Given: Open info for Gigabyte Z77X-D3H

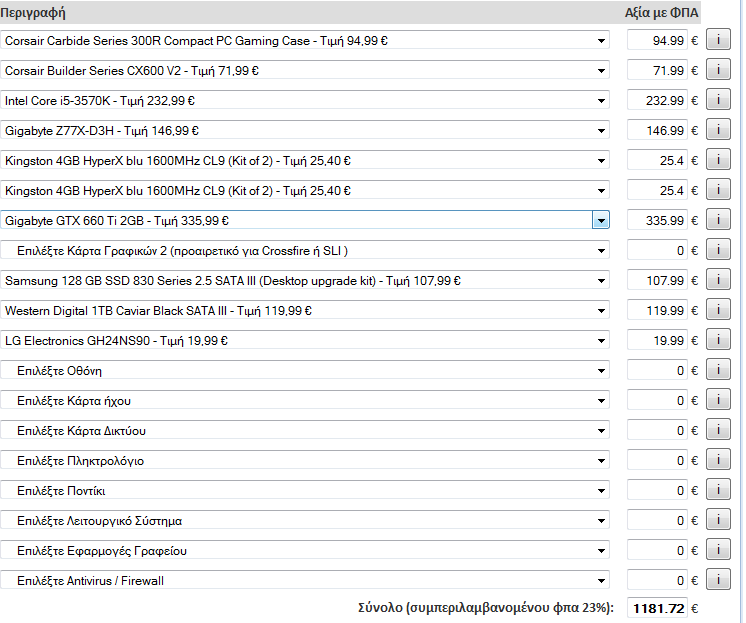Looking at the screenshot, I should 718,130.
